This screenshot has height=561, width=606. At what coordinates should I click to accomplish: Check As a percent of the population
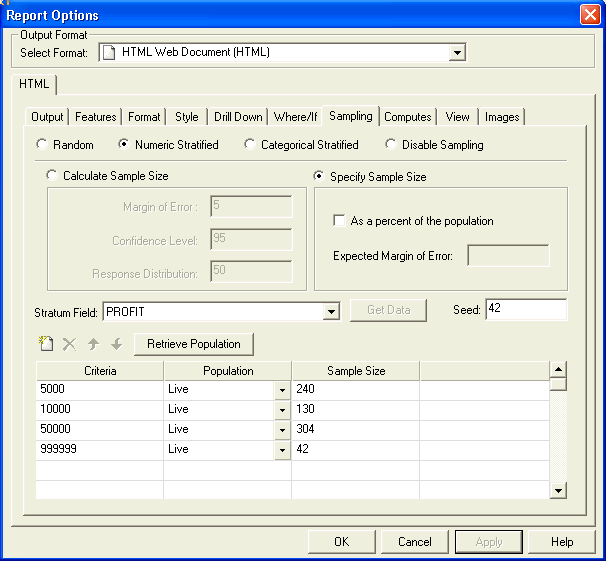pos(339,221)
